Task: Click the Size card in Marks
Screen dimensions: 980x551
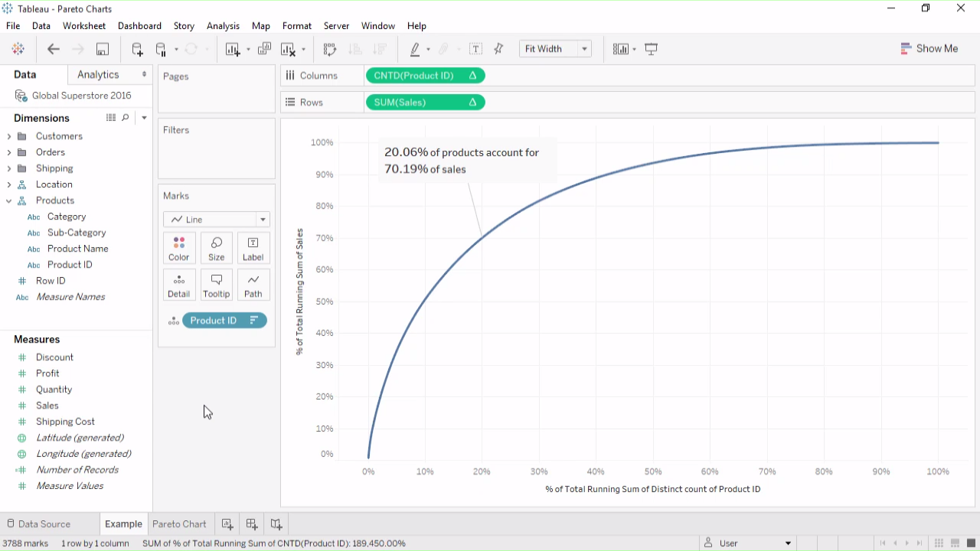Action: 216,248
